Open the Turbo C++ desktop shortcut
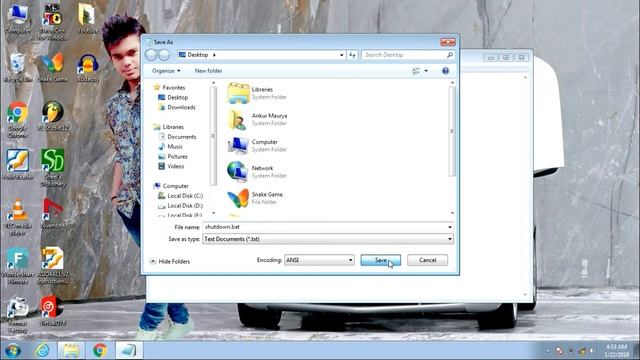This screenshot has height=360, width=640. click(x=52, y=22)
